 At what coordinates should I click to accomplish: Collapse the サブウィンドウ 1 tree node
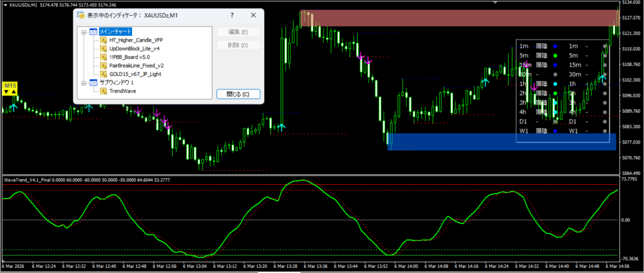(84, 82)
